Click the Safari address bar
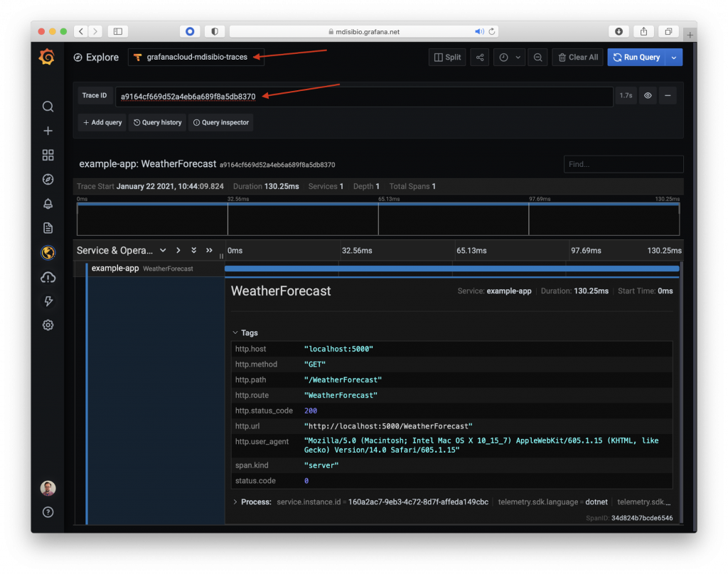 coord(364,31)
